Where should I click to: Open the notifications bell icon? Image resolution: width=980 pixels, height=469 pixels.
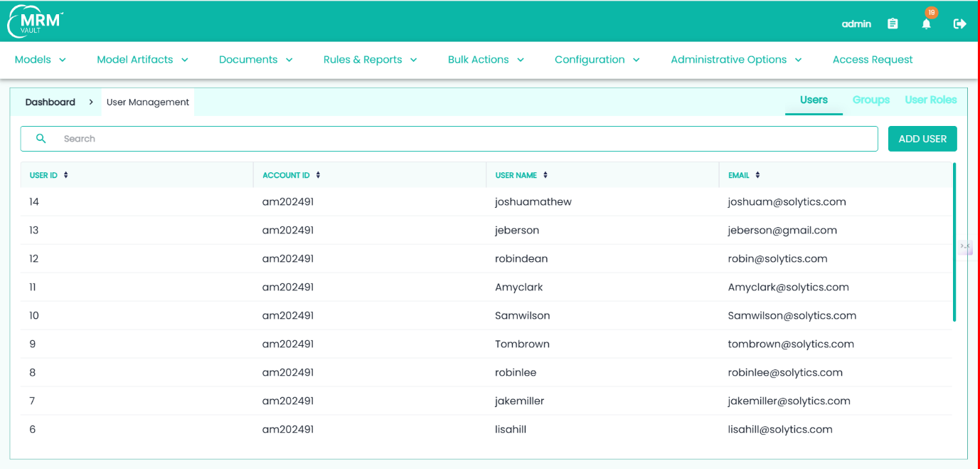click(x=926, y=23)
